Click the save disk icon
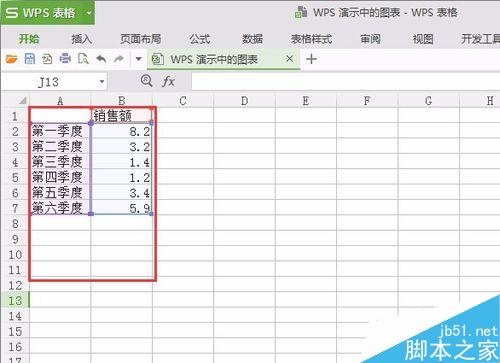This screenshot has width=500, height=363. pyautogui.click(x=30, y=59)
